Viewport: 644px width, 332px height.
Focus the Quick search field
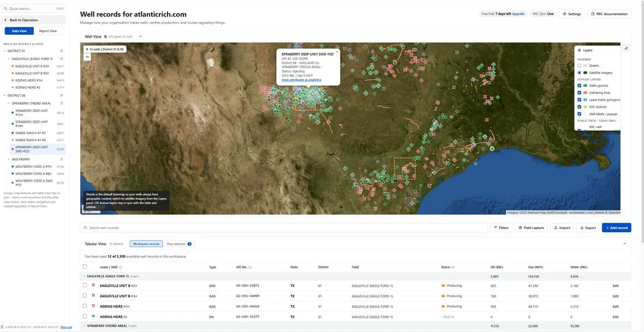click(34, 9)
